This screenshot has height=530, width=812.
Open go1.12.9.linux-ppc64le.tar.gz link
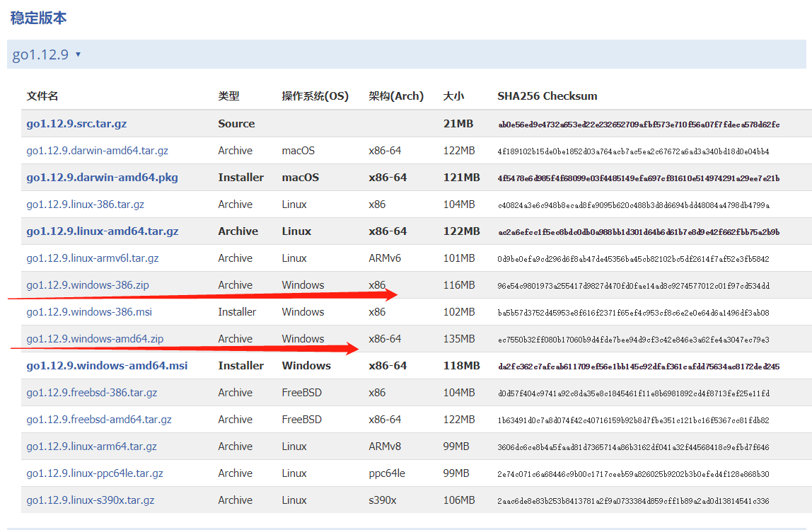point(95,474)
